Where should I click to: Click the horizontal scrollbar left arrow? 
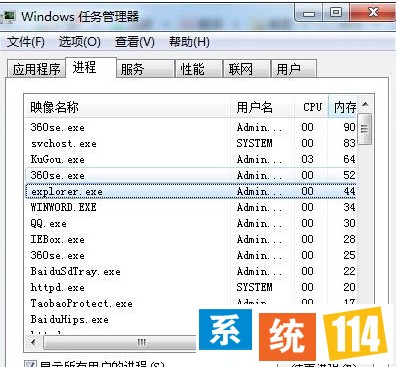pos(33,342)
